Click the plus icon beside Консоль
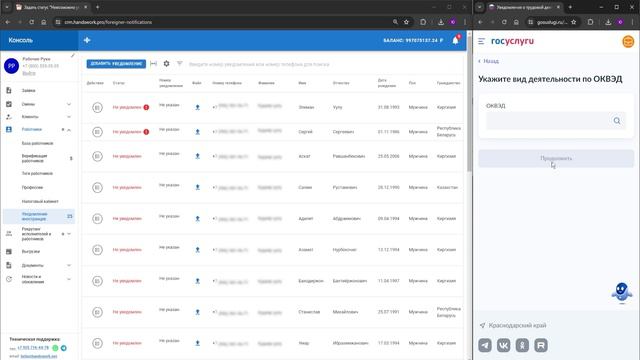Viewport: 640px width, 360px height. point(87,40)
